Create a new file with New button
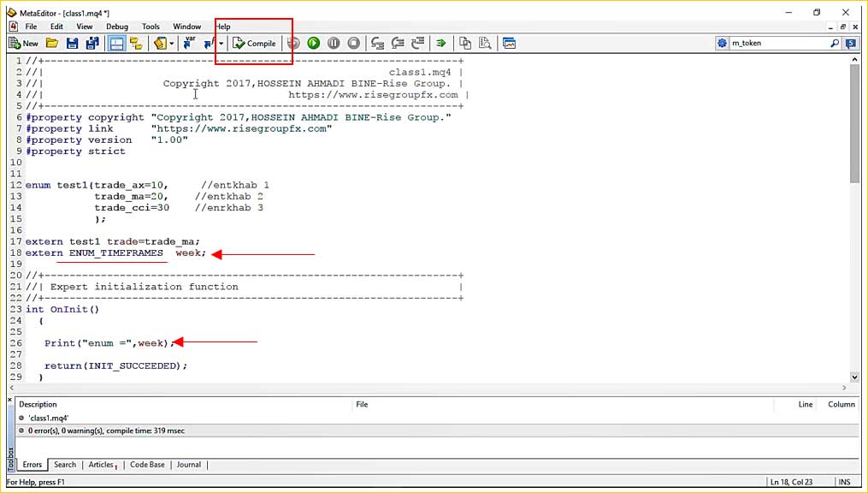This screenshot has height=493, width=868. point(24,43)
